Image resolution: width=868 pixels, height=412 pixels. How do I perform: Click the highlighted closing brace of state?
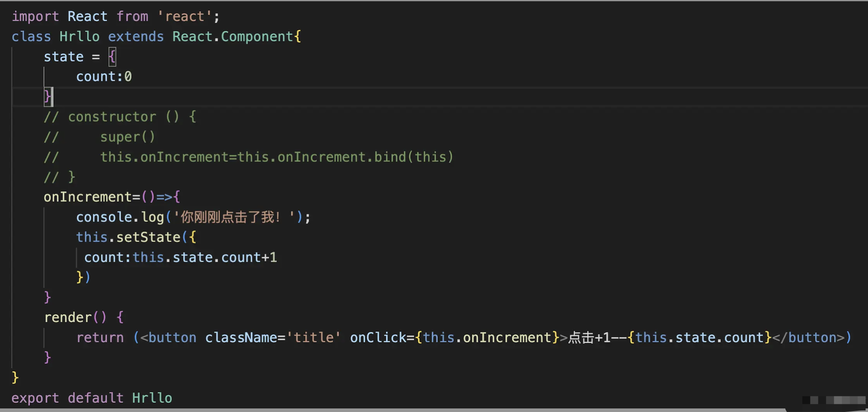point(47,97)
